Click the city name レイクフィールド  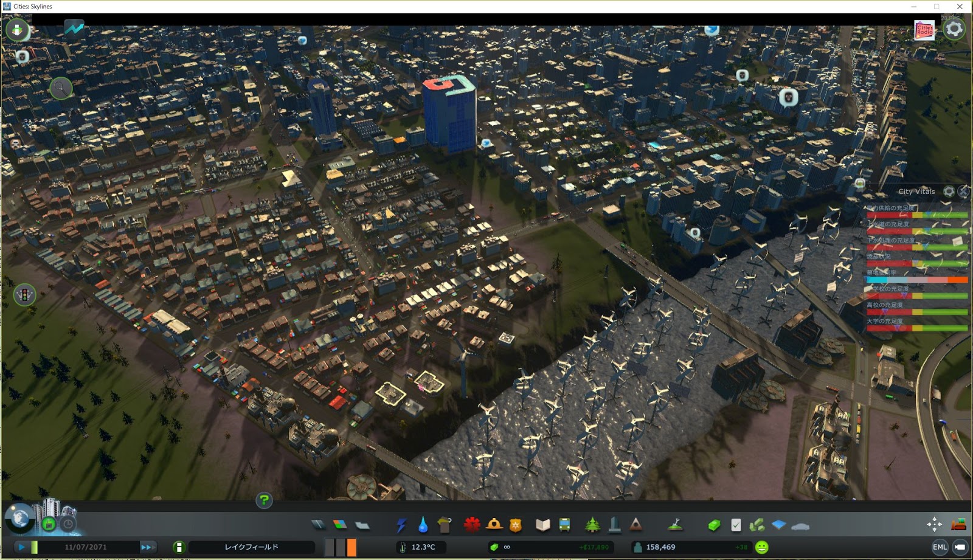pos(251,547)
